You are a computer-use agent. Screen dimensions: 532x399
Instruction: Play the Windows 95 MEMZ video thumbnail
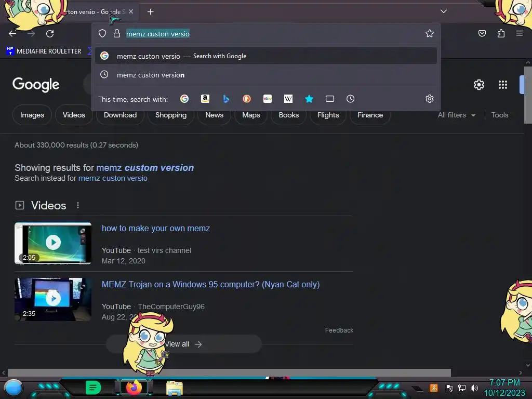[53, 299]
